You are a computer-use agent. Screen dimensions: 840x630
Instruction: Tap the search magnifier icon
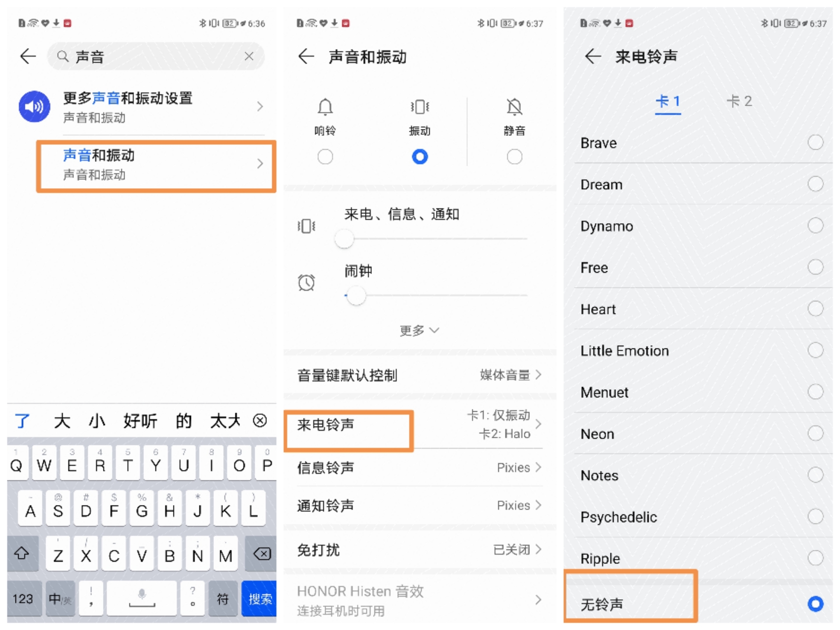click(x=63, y=57)
